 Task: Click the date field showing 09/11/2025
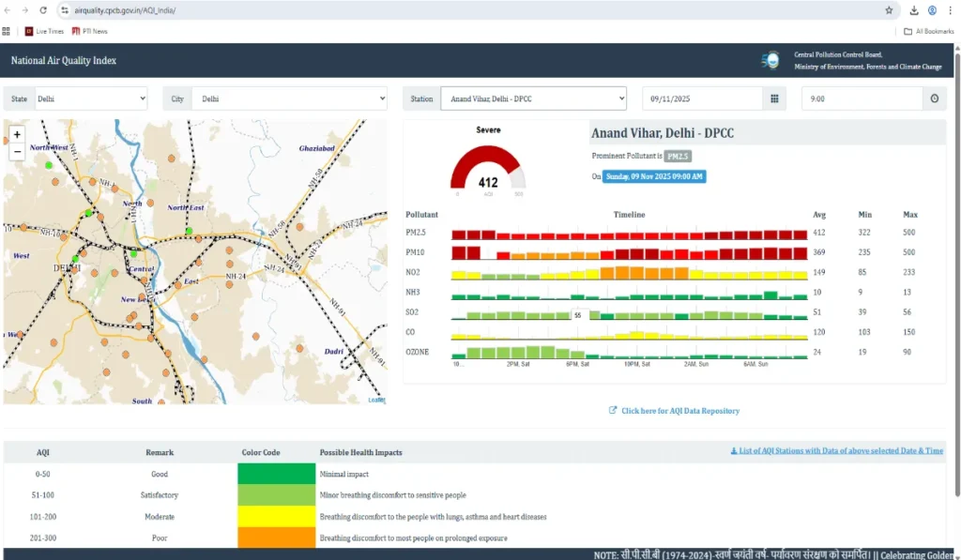[702, 98]
